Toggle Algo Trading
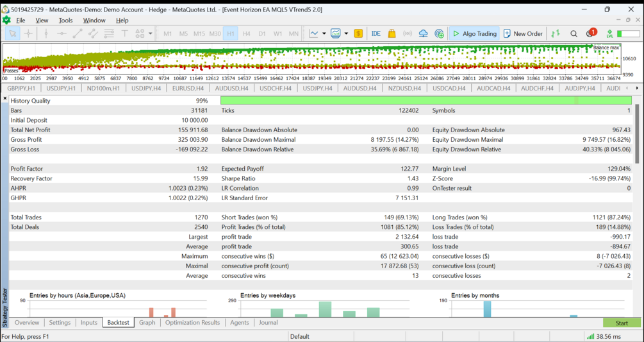644x342 pixels. point(474,34)
